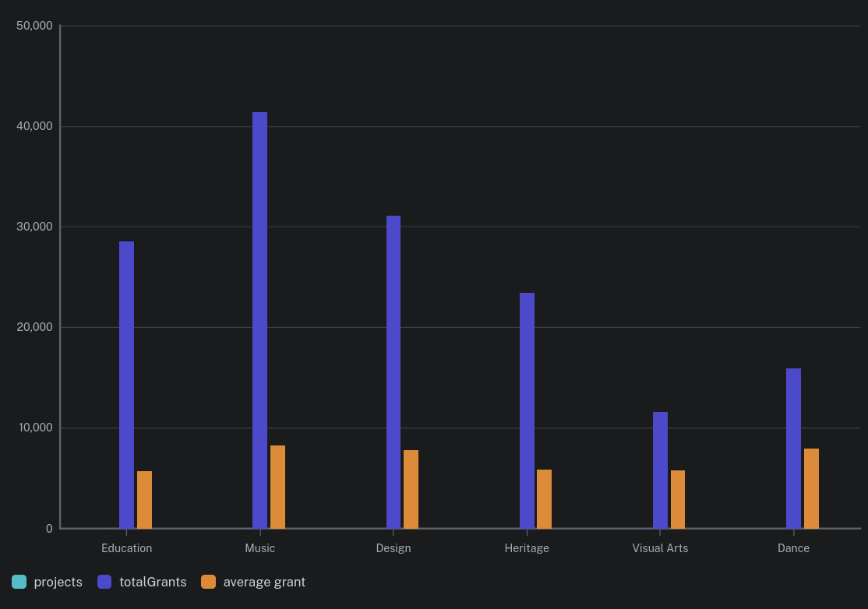The image size is (868, 609).
Task: Select the Visual Arts axis label
Action: tap(660, 548)
